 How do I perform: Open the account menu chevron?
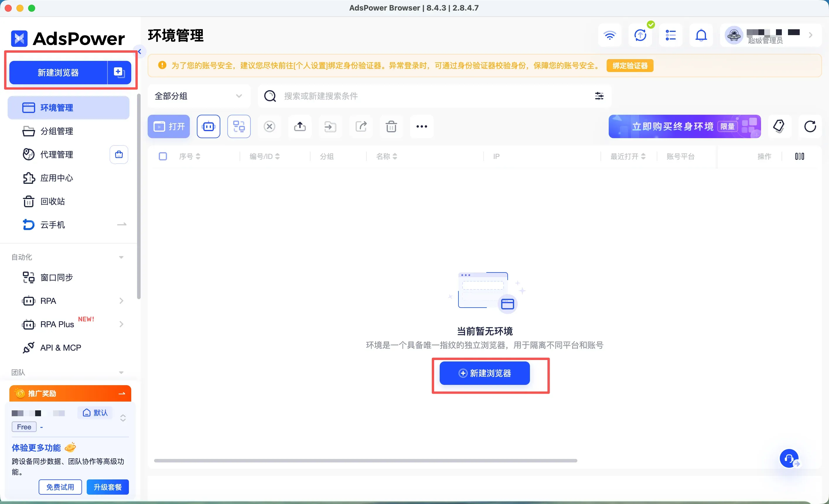point(811,35)
